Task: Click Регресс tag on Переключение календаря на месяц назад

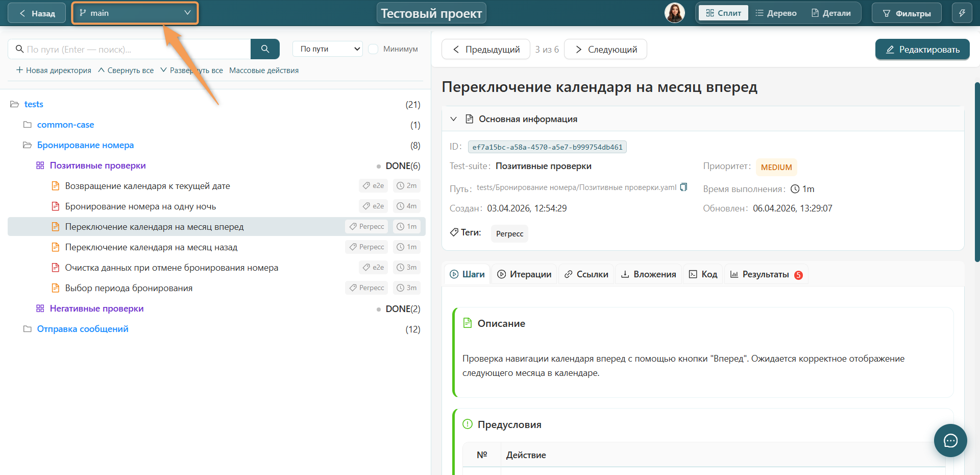Action: point(366,247)
